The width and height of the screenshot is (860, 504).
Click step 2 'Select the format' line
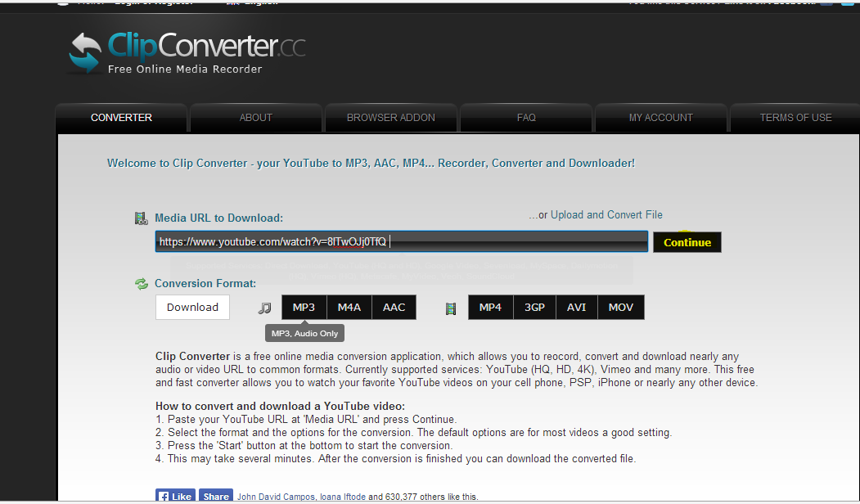413,433
